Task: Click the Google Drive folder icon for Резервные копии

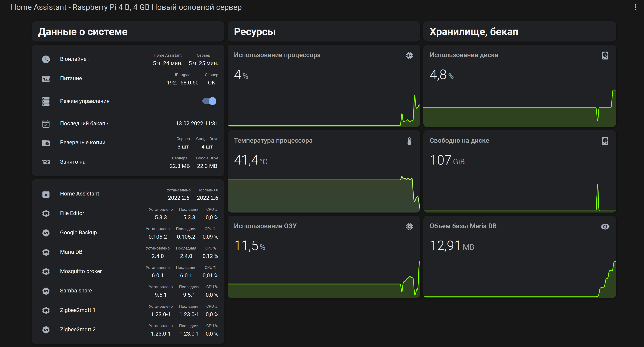Action: pos(46,143)
